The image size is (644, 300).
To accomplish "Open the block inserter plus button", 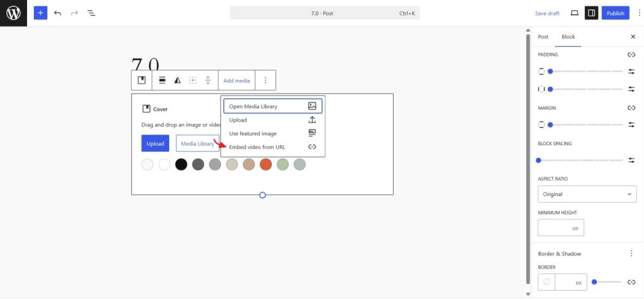I will [x=40, y=13].
